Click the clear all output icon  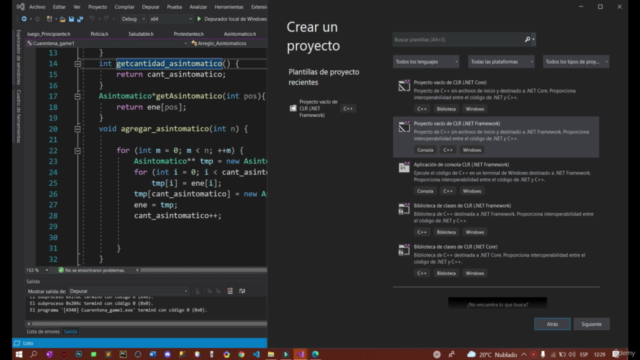(x=230, y=291)
